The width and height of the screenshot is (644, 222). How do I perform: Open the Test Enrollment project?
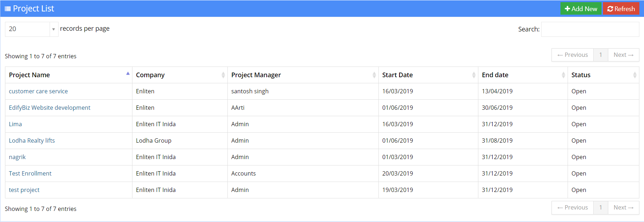tap(30, 174)
